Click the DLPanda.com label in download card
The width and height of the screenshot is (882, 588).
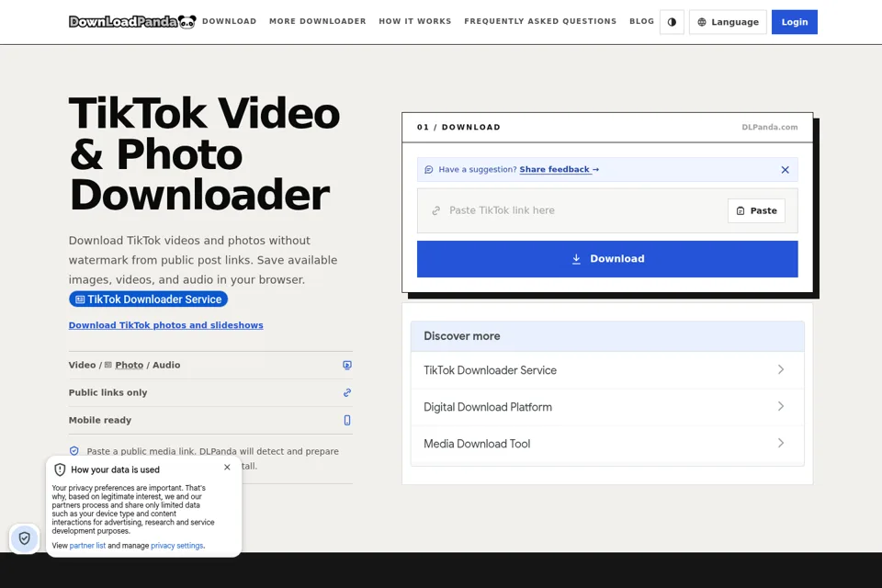coord(770,127)
